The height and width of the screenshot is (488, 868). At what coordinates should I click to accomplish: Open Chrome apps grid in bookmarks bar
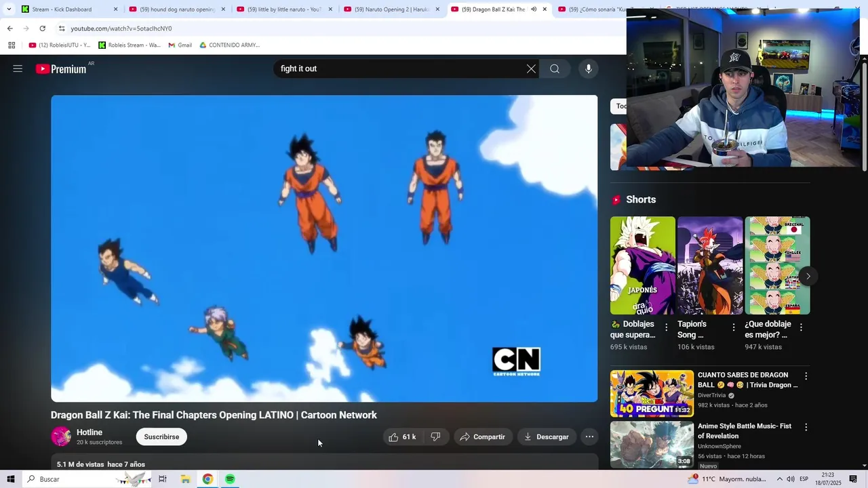coord(12,45)
